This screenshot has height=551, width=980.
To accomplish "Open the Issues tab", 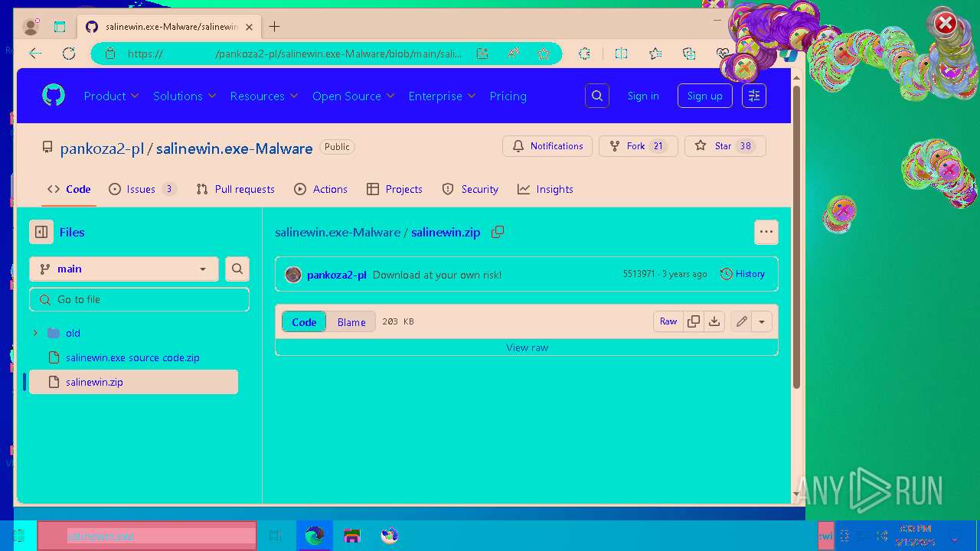I will coord(143,189).
